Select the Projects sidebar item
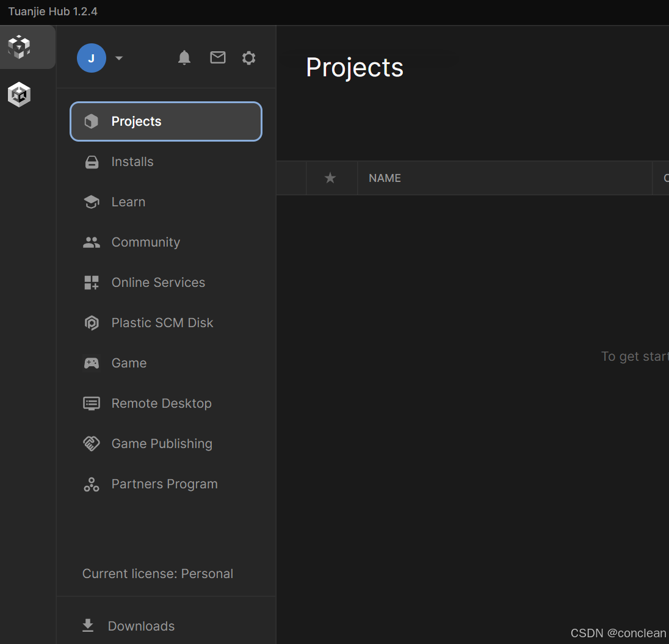The image size is (669, 644). coord(166,121)
